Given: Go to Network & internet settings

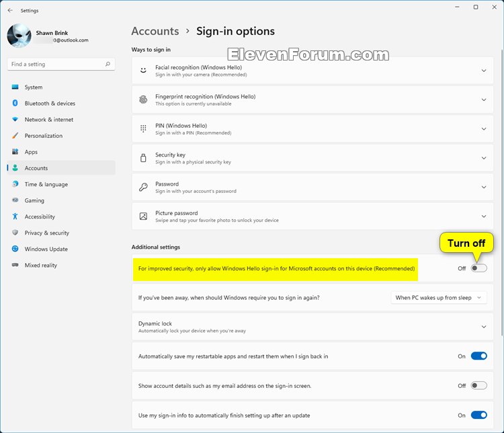Looking at the screenshot, I should 61,120.
